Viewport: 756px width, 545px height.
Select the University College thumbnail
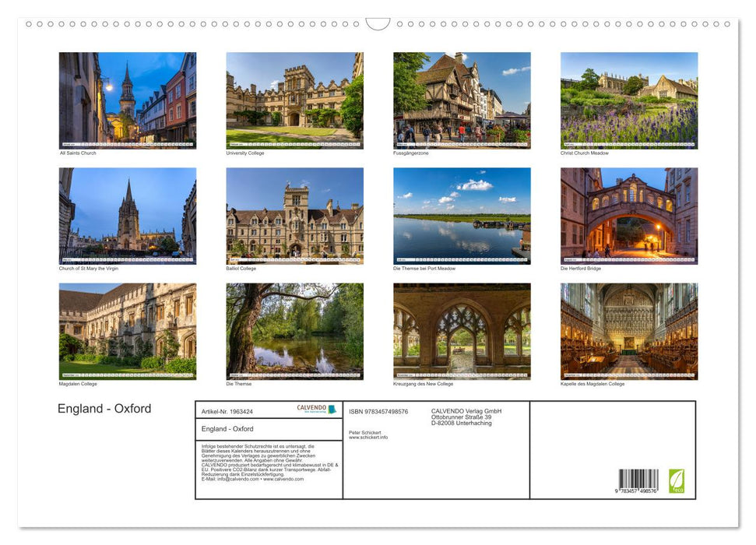[x=294, y=100]
